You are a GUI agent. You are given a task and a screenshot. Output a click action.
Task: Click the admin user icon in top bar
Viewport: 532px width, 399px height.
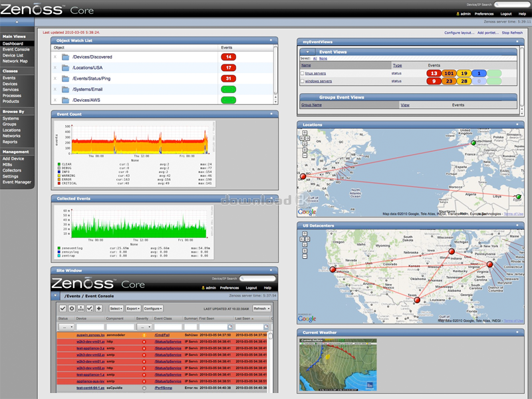tap(458, 14)
